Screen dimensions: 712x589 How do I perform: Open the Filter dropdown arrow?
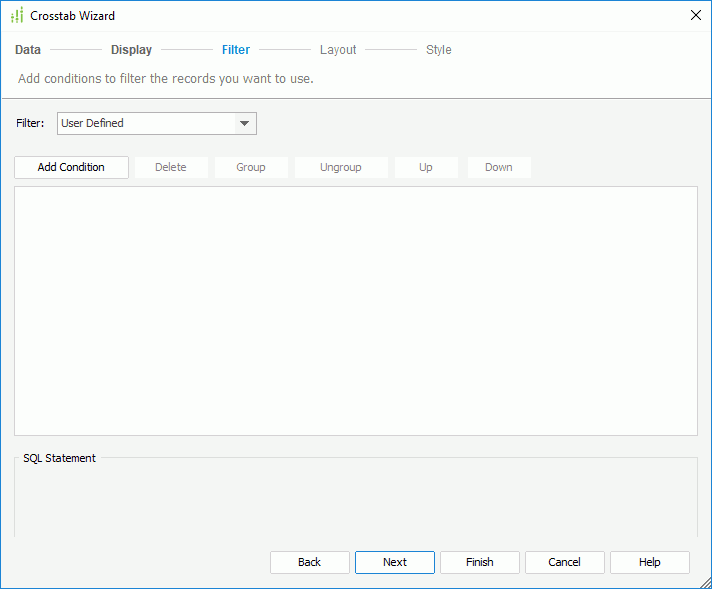pos(245,124)
